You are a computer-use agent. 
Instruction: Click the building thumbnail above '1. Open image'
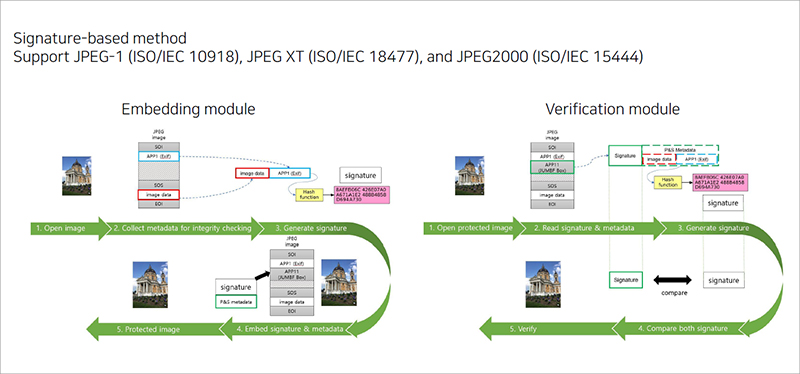(x=77, y=176)
